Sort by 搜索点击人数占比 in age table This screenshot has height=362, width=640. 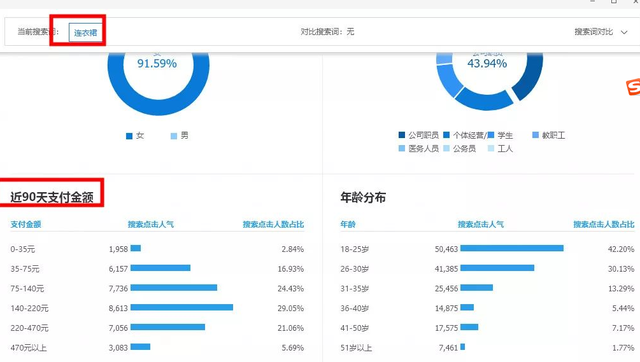point(604,224)
